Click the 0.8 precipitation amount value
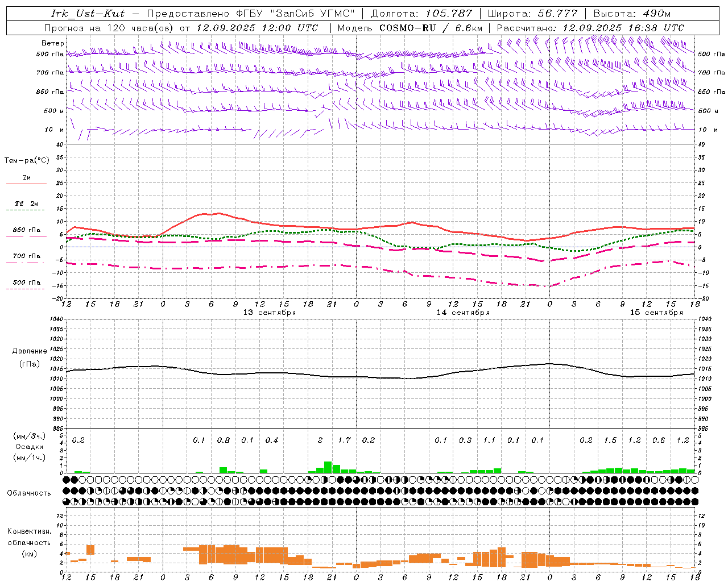Viewport: 728px width, 582px height. point(224,440)
